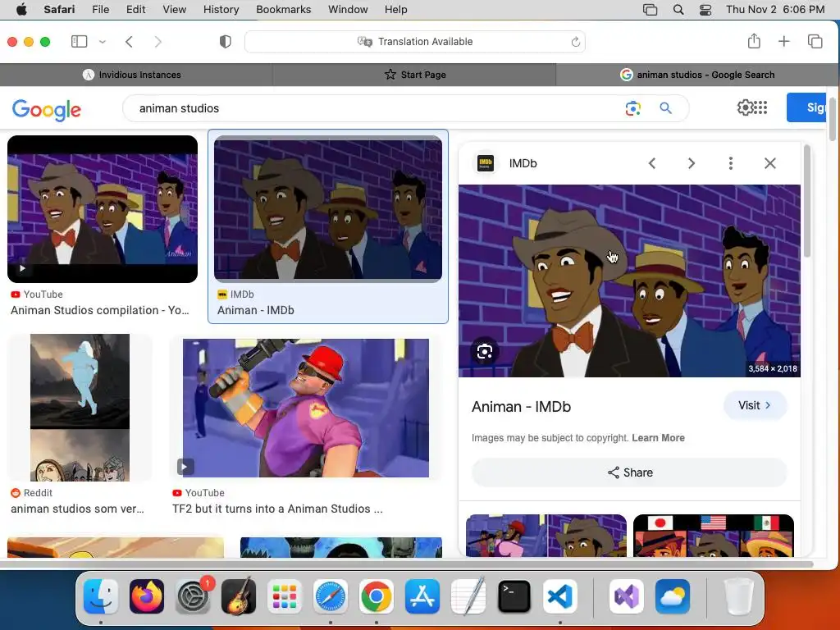Show the previous image in preview panel
Screen dimensions: 840x630
coord(652,163)
